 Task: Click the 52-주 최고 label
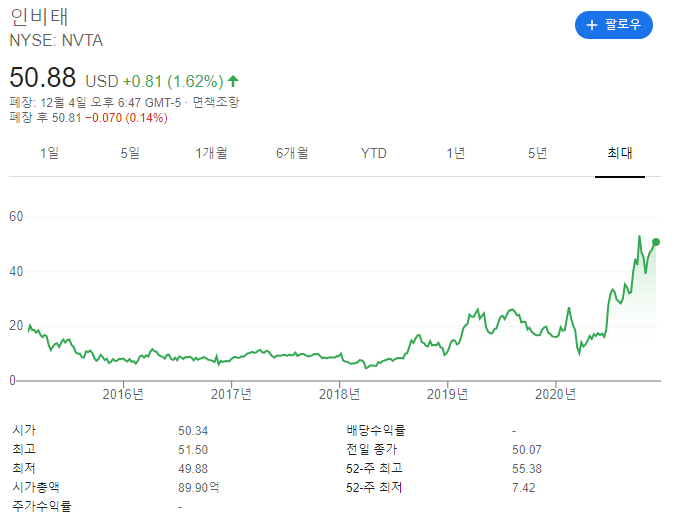374,469
